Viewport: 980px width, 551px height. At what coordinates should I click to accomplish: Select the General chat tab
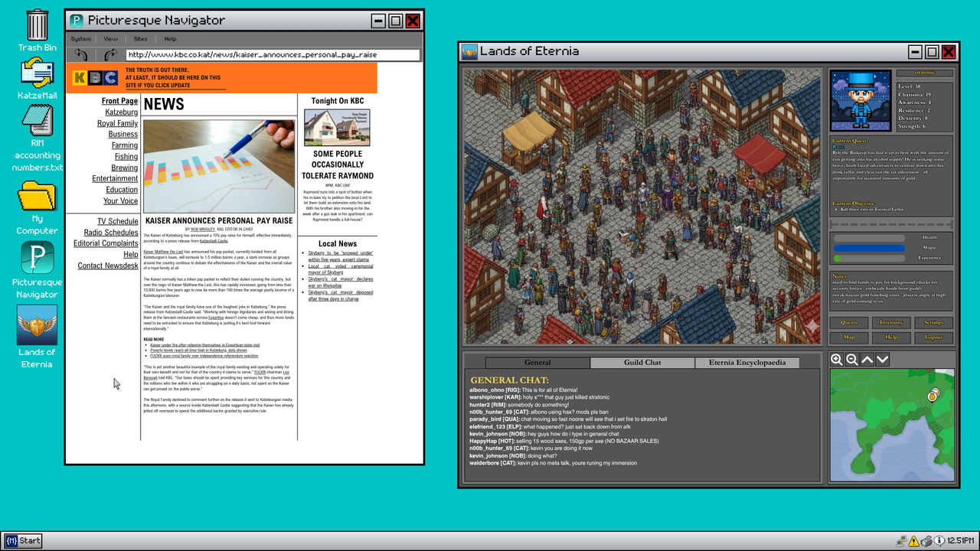click(x=537, y=363)
